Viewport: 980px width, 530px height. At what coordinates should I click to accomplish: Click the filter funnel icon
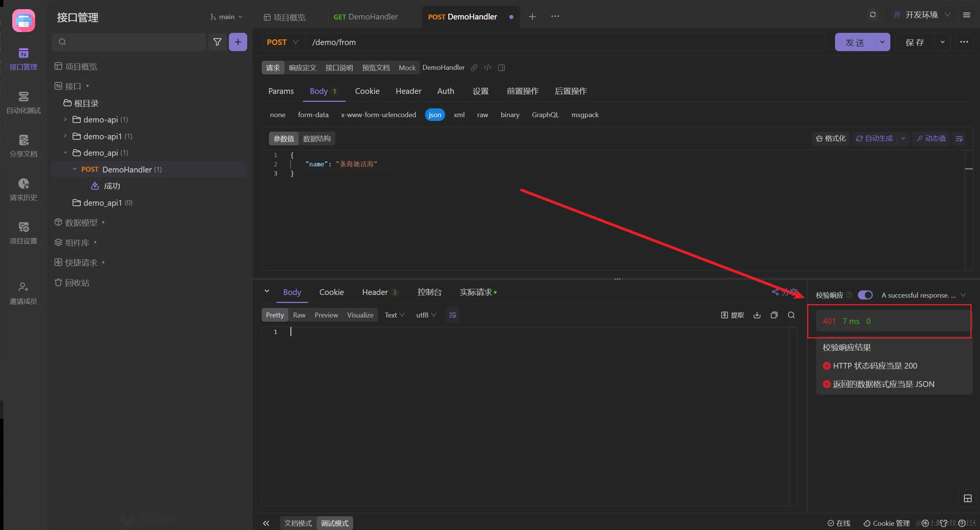tap(217, 42)
